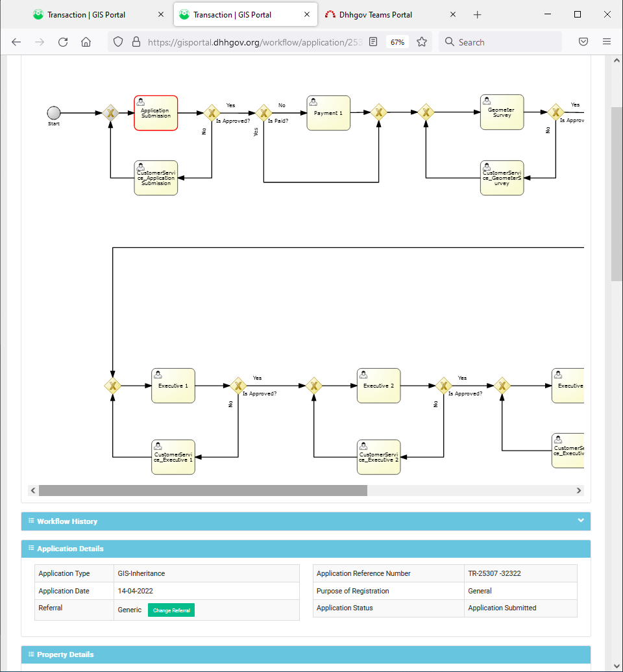Click the Start event circle in workflow
623x672 pixels.
pyautogui.click(x=54, y=113)
